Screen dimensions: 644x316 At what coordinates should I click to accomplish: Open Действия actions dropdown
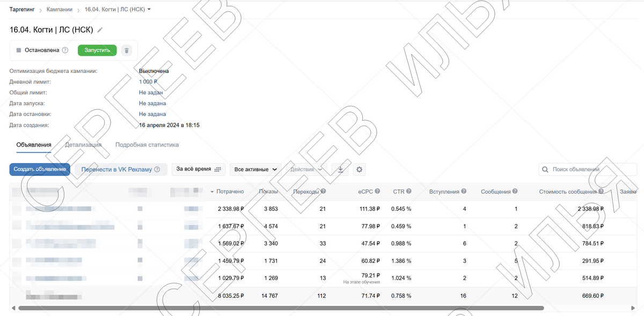point(306,170)
